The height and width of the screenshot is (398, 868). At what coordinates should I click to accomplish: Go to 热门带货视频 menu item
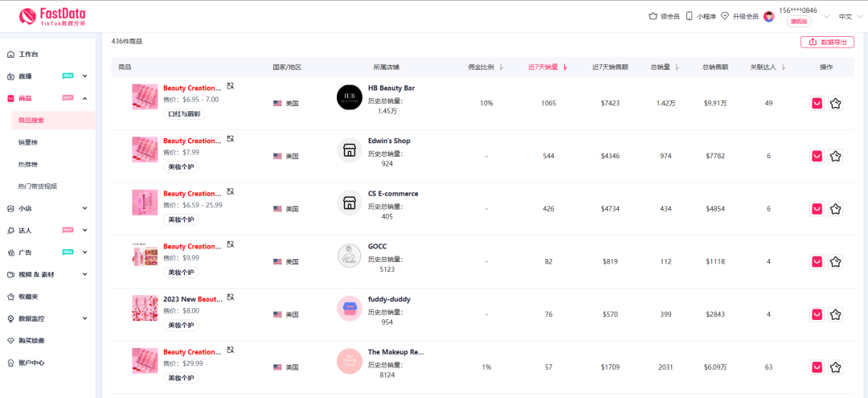[x=38, y=187]
